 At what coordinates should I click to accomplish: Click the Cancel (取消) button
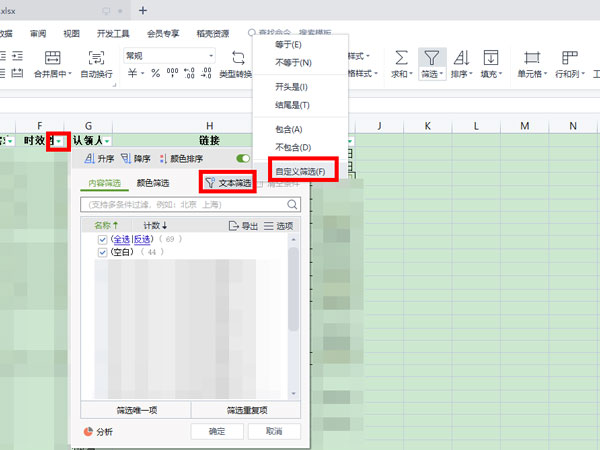tap(268, 431)
